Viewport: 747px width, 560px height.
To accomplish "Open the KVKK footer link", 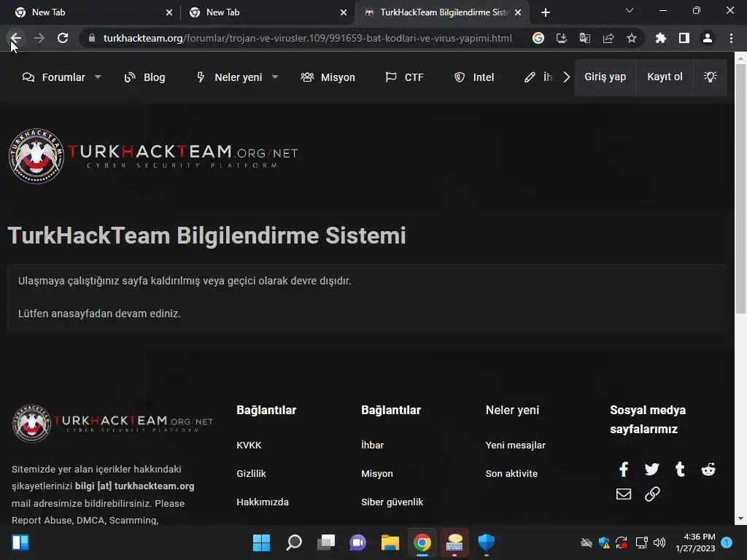I will tap(249, 446).
